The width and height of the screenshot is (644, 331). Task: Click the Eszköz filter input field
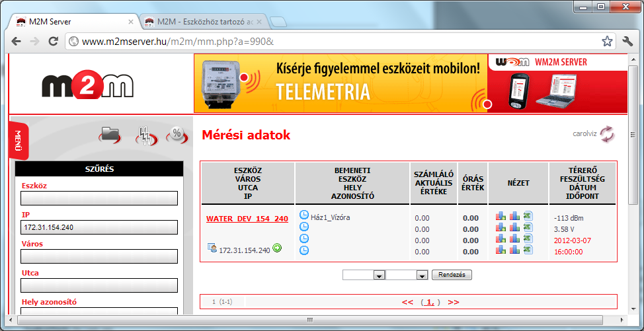99,198
